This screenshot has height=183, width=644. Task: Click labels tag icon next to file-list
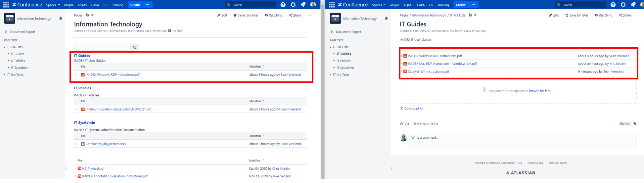click(x=635, y=124)
